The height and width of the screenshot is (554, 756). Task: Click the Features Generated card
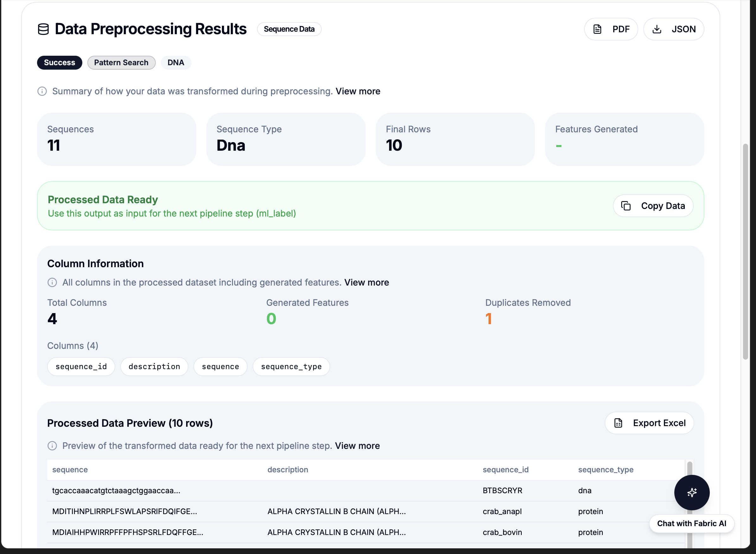point(624,139)
